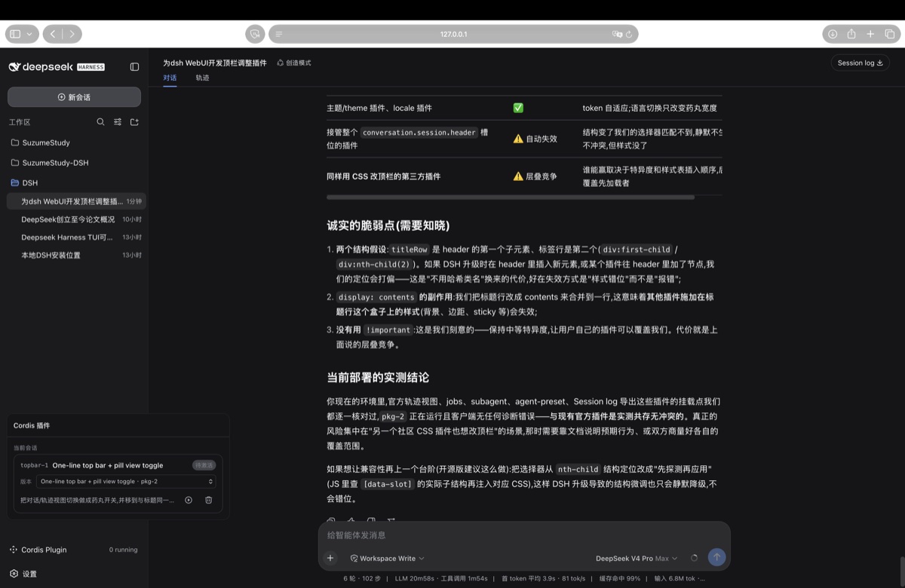Run the topbar-1 plugin play icon

pos(189,500)
